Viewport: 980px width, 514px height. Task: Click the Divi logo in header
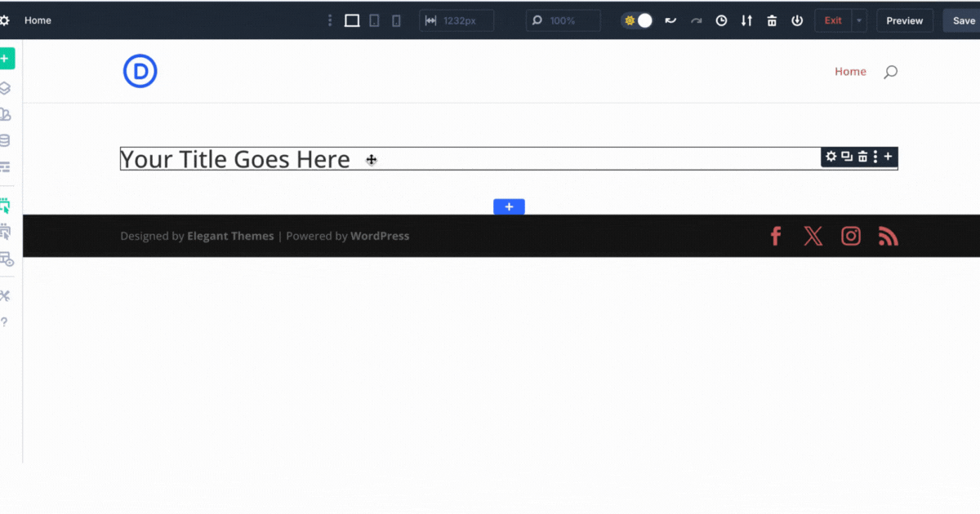(x=140, y=72)
